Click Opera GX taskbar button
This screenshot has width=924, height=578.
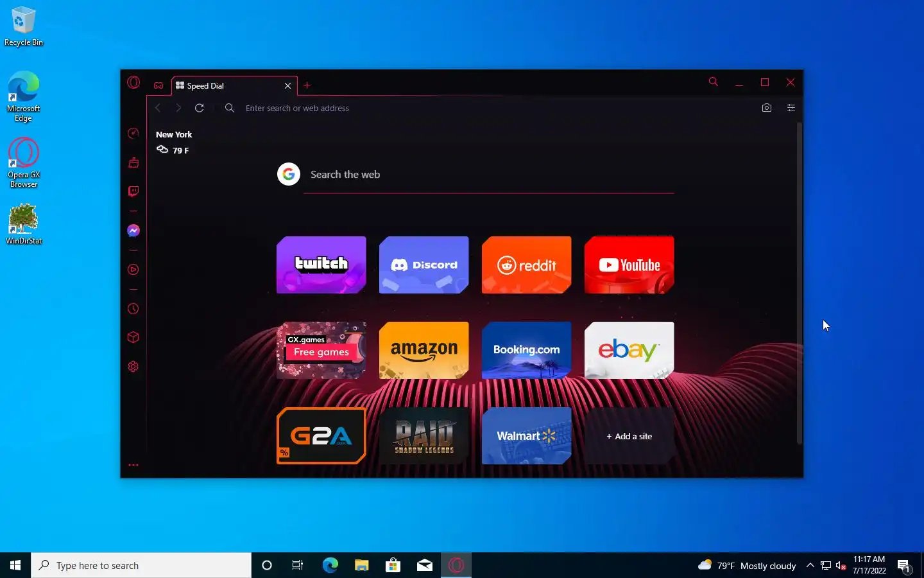click(456, 565)
